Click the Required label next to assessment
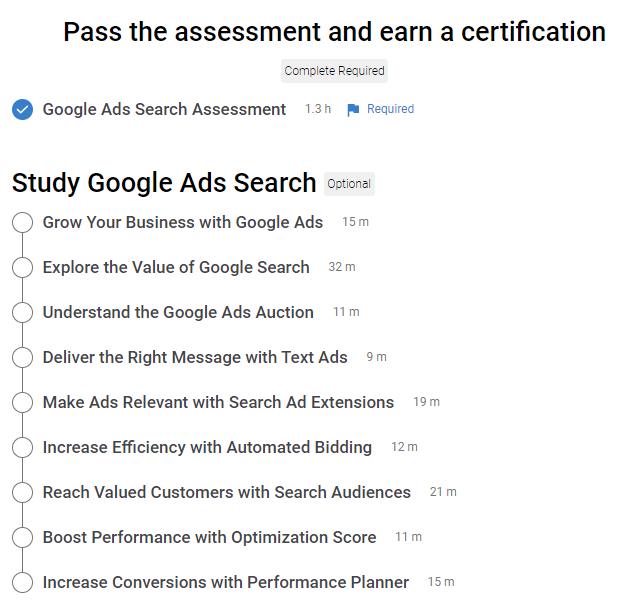 tap(390, 109)
